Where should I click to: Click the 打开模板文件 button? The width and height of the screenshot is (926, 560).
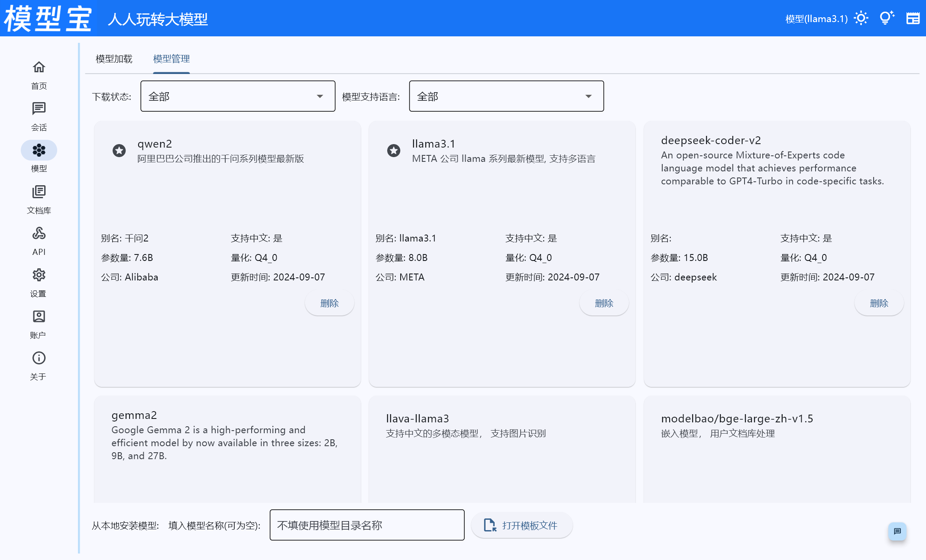tap(521, 525)
